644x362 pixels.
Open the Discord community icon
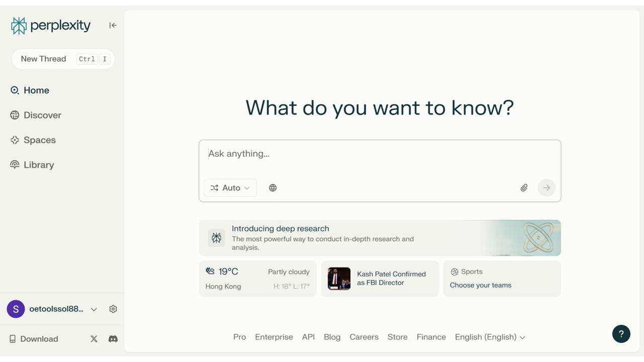pyautogui.click(x=113, y=339)
